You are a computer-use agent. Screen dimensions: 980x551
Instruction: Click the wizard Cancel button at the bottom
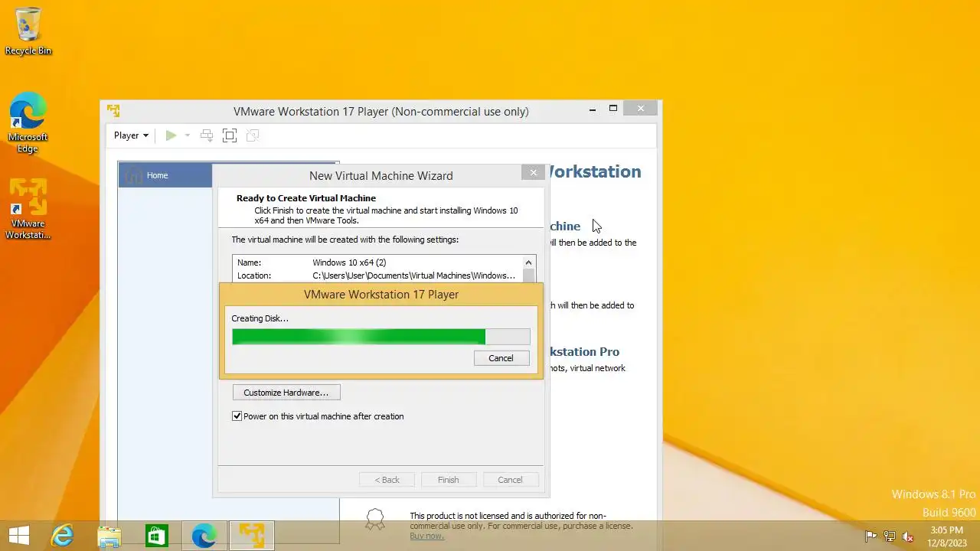(510, 480)
